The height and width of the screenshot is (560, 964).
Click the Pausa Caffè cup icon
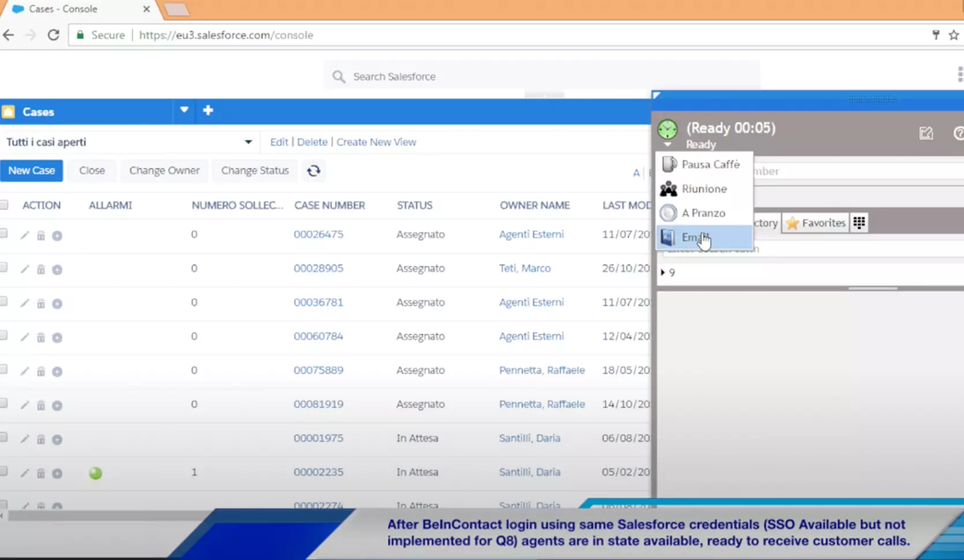click(669, 164)
